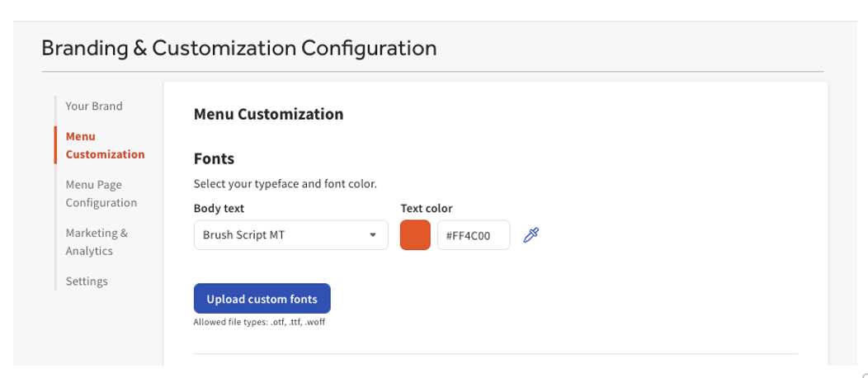Open Menu Page Configuration in sidebar
Viewport: 868px width, 378px height.
[x=101, y=194]
